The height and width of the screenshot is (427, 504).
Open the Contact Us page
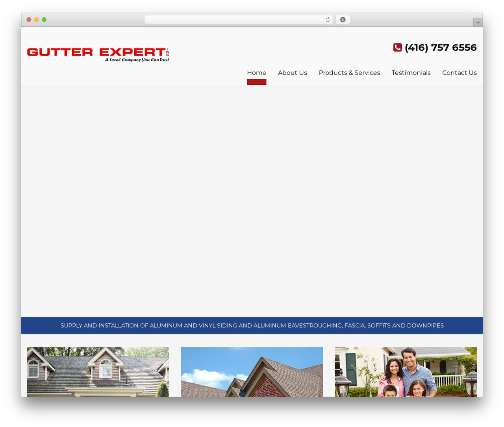(459, 72)
